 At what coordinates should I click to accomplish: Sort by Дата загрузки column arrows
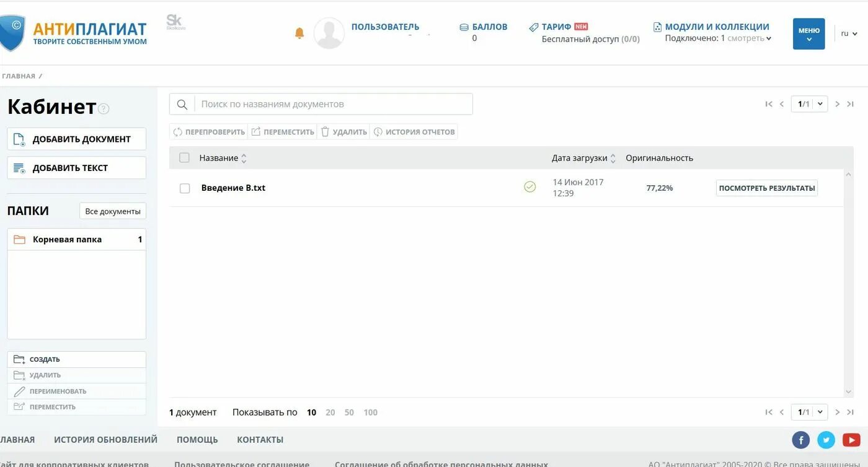point(613,159)
